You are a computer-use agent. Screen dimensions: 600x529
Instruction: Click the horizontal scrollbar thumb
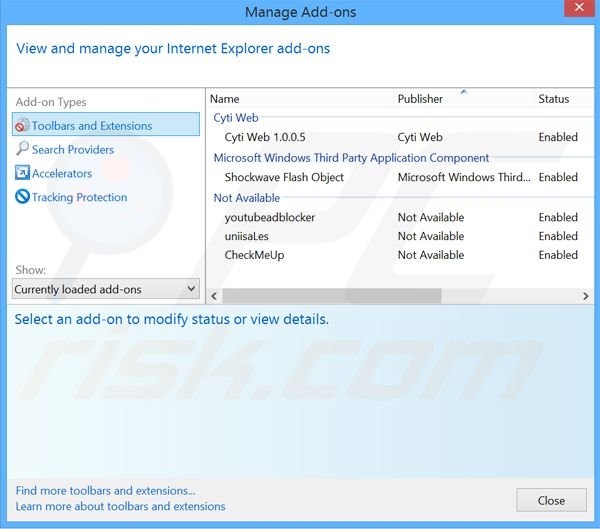(331, 296)
